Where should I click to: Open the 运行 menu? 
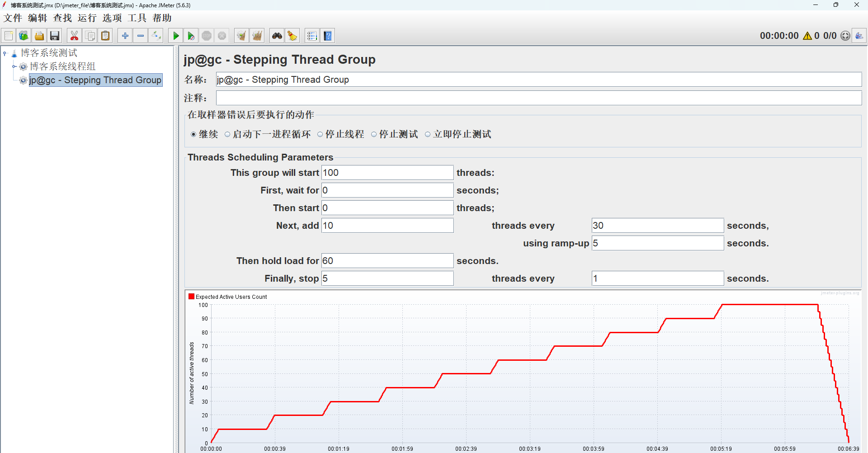coord(87,18)
